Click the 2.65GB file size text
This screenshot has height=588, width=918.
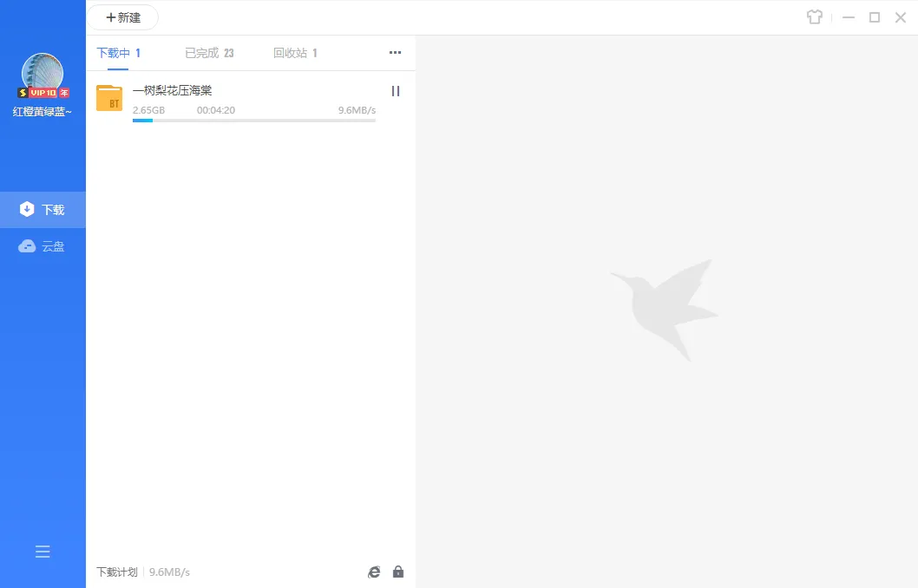pos(148,110)
